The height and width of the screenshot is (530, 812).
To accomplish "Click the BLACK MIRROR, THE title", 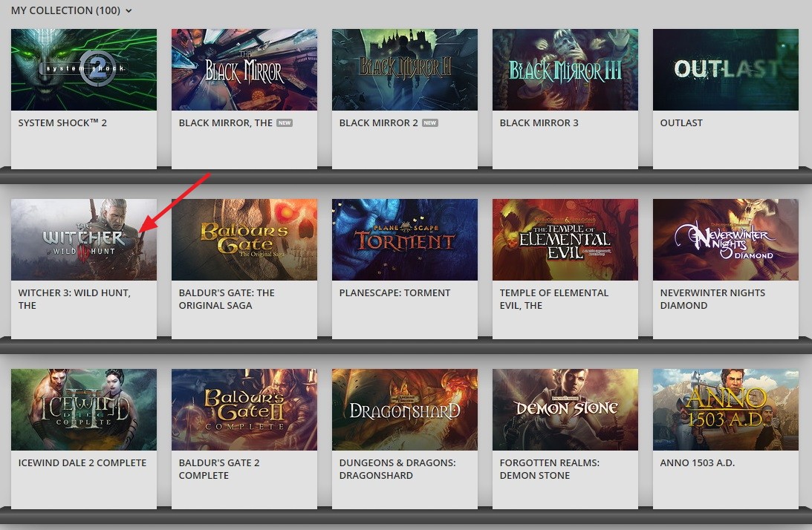I will pyautogui.click(x=225, y=122).
